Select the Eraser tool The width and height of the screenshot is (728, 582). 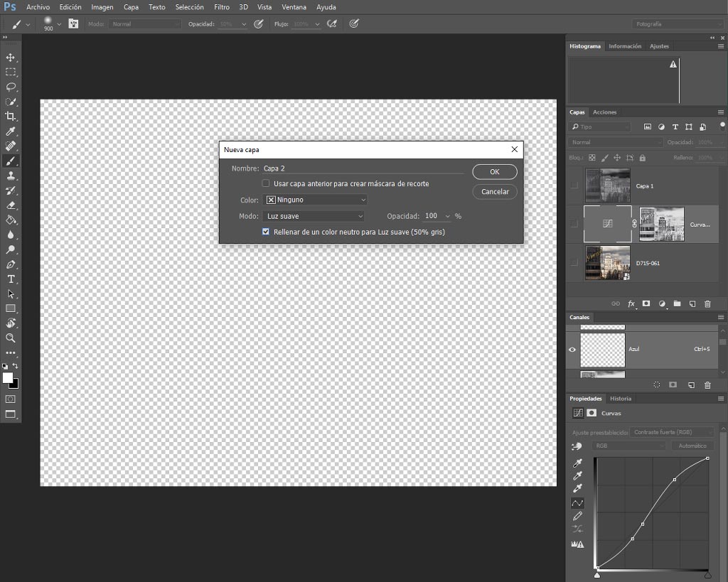(10, 205)
